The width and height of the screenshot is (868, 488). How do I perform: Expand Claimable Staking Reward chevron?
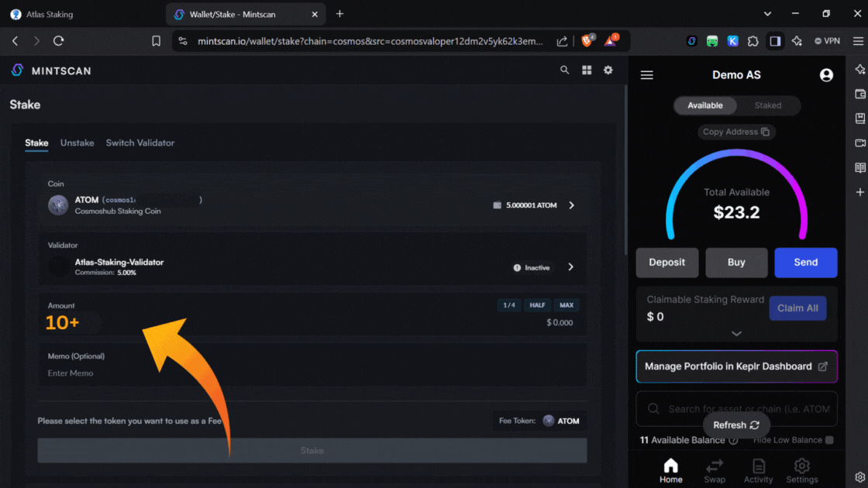click(736, 333)
